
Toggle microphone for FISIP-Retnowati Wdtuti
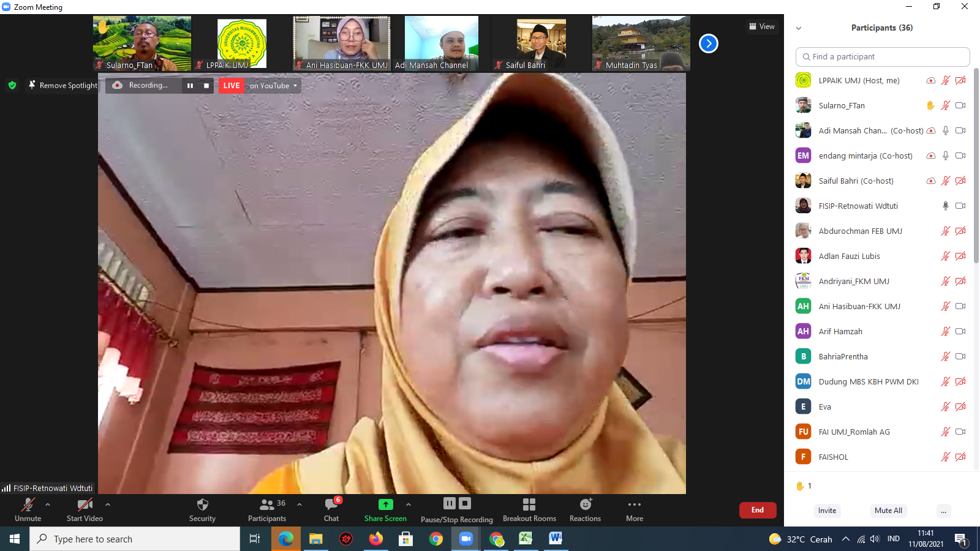(x=946, y=206)
